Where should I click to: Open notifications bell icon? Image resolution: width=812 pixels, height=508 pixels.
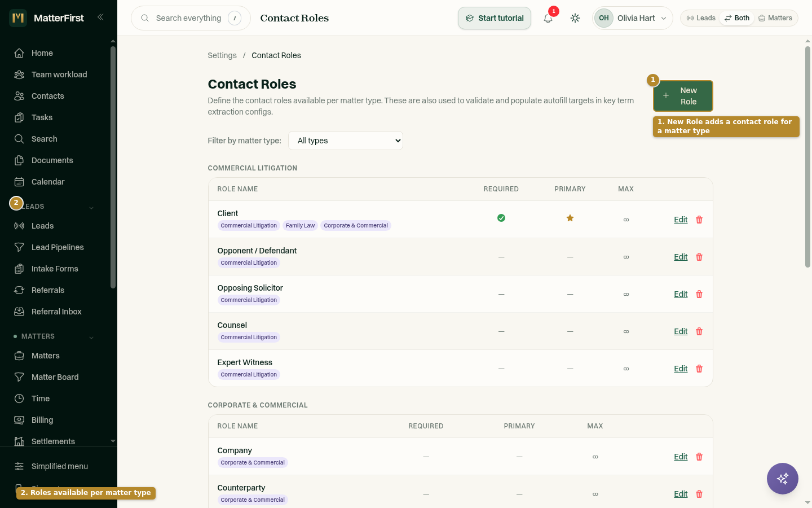pos(548,18)
